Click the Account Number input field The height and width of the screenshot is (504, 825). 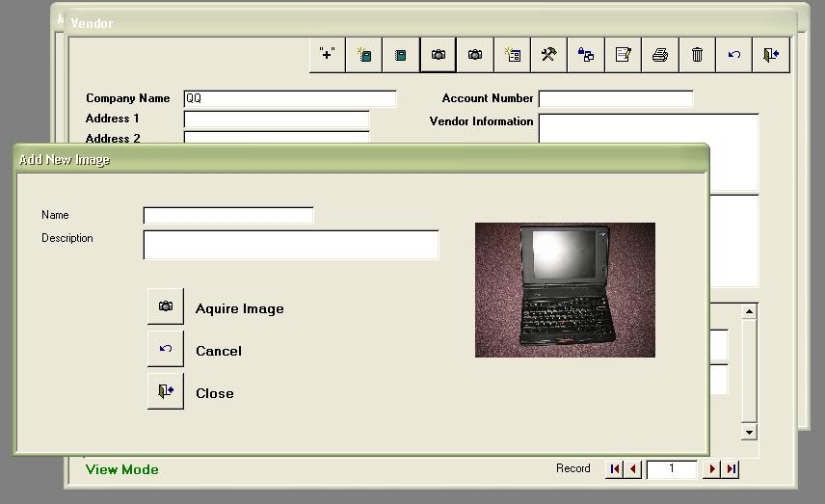(616, 98)
